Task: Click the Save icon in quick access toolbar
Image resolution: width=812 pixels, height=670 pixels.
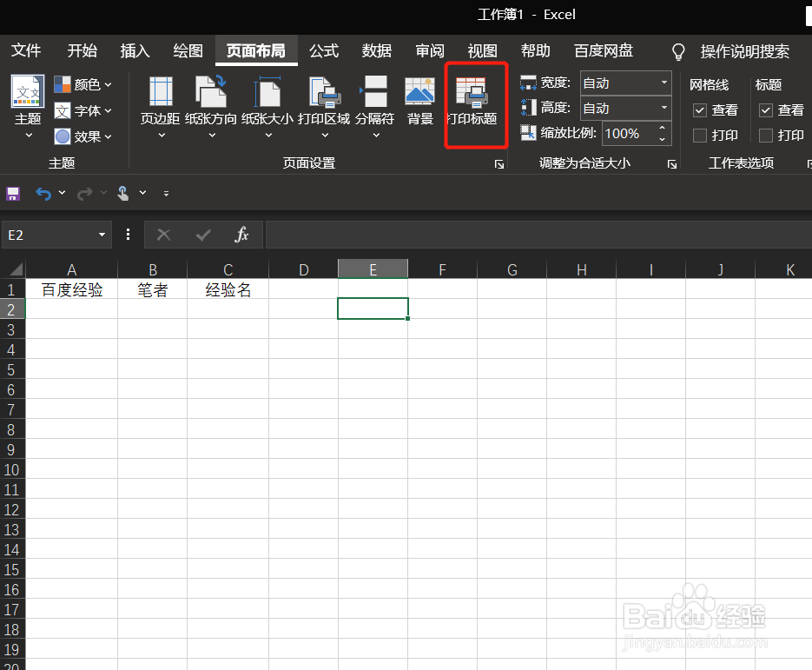Action: coord(13,194)
